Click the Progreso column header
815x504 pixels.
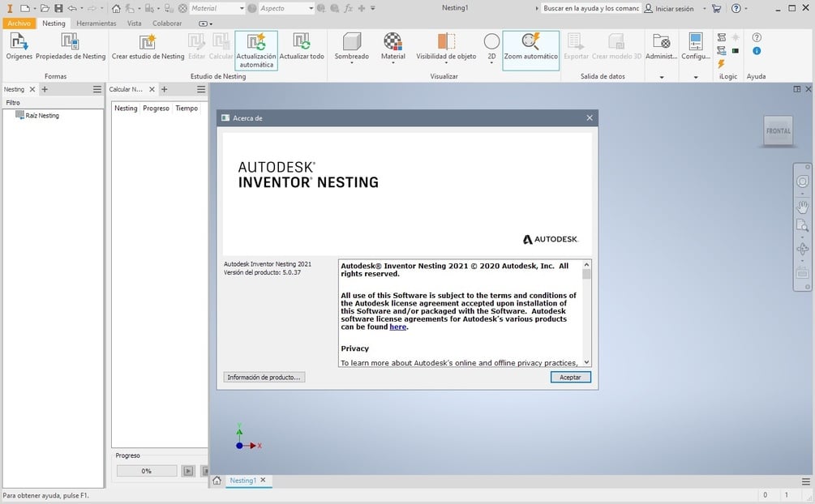click(x=156, y=108)
